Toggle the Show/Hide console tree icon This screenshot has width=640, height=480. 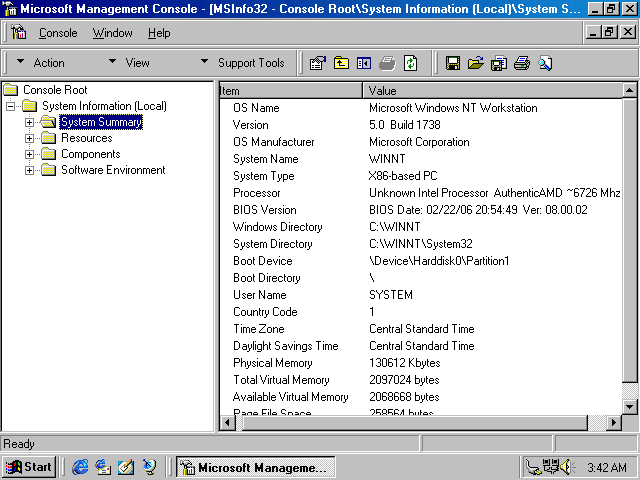364,63
